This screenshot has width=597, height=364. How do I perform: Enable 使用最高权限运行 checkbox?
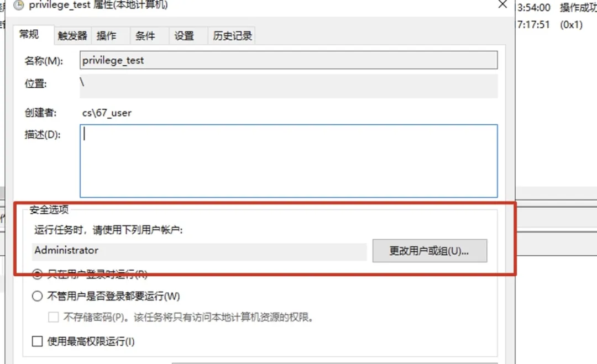[x=37, y=341]
